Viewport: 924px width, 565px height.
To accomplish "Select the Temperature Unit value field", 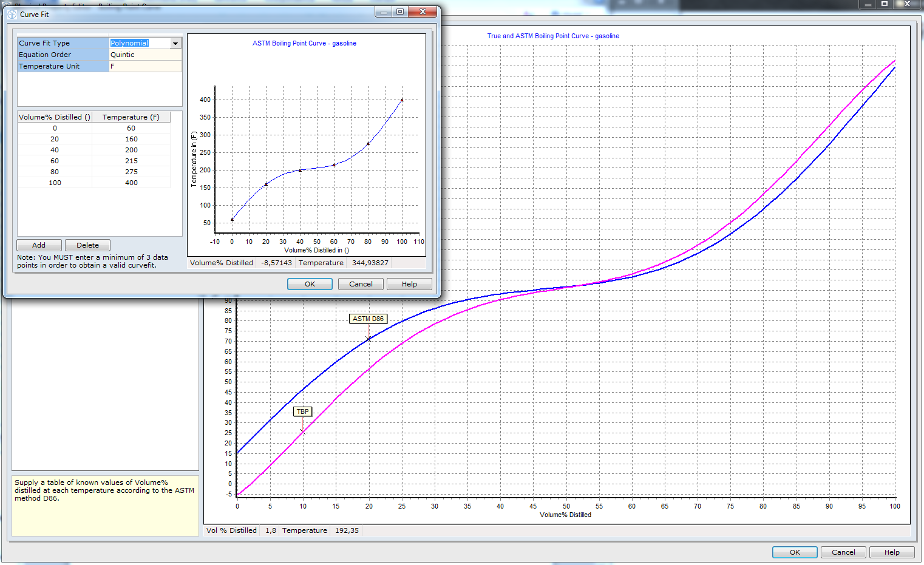I will point(145,66).
